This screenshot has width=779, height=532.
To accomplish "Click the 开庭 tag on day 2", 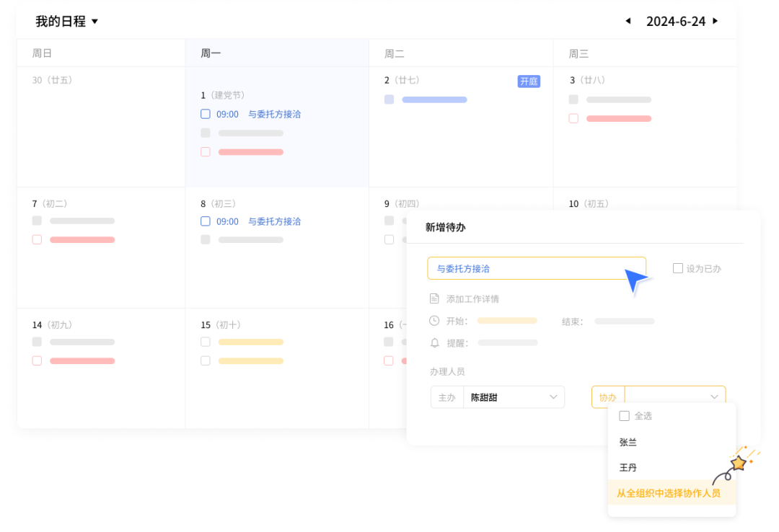I will click(x=529, y=81).
